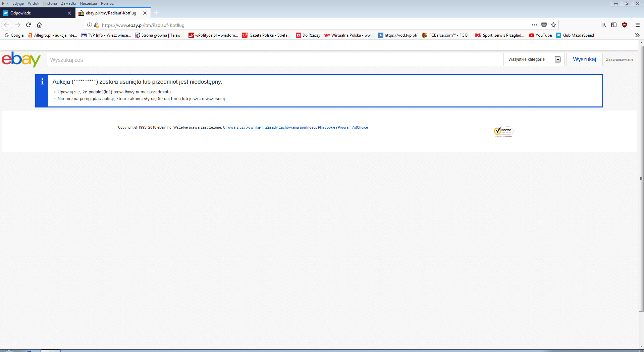644x352 pixels.
Task: Open the Library icon in toolbar
Action: click(603, 25)
